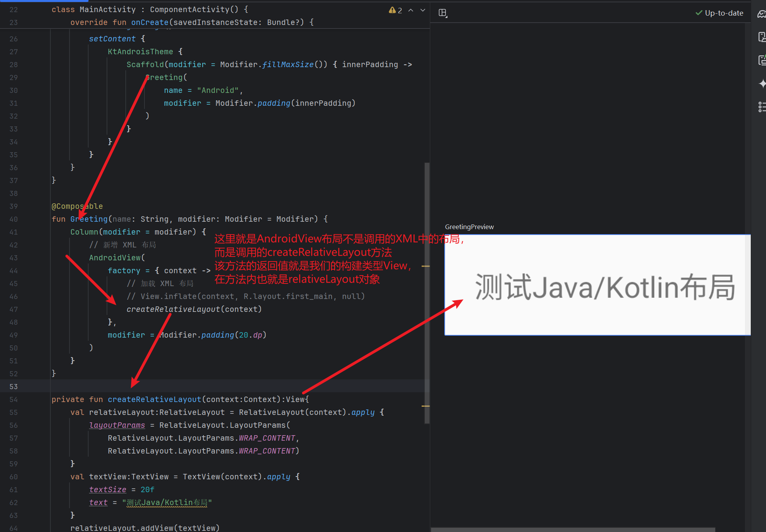Click setContent on line 26
This screenshot has height=532, width=766.
(112, 39)
